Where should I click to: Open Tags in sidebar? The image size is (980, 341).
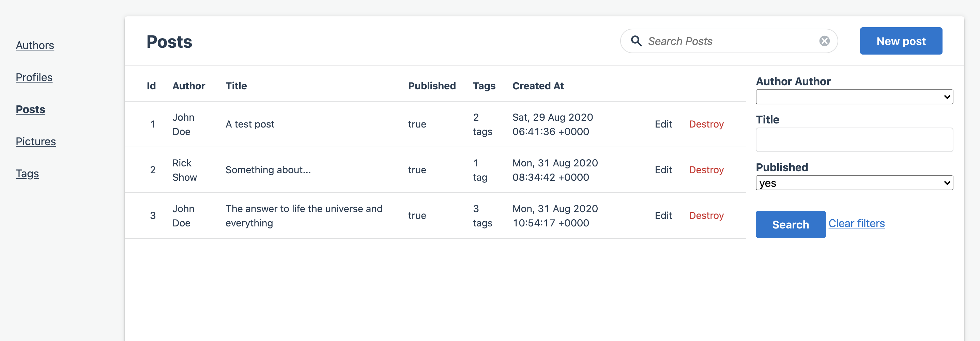(x=27, y=174)
